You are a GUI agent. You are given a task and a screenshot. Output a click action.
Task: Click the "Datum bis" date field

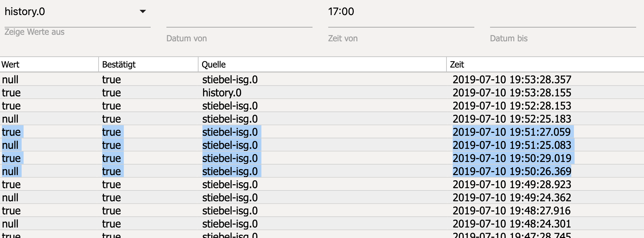(x=563, y=20)
